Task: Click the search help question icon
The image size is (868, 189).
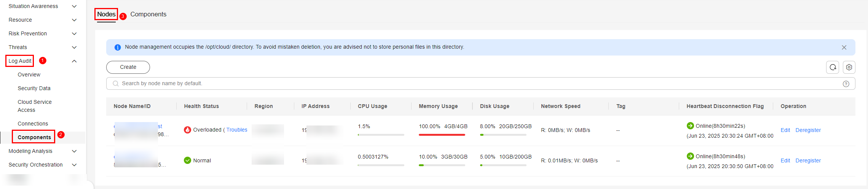Action: coord(846,84)
